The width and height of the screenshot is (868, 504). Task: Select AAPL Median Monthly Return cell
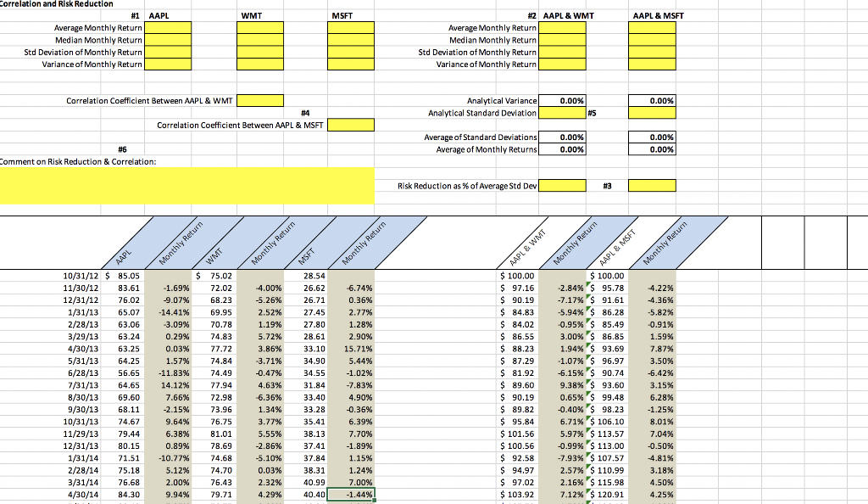click(168, 40)
